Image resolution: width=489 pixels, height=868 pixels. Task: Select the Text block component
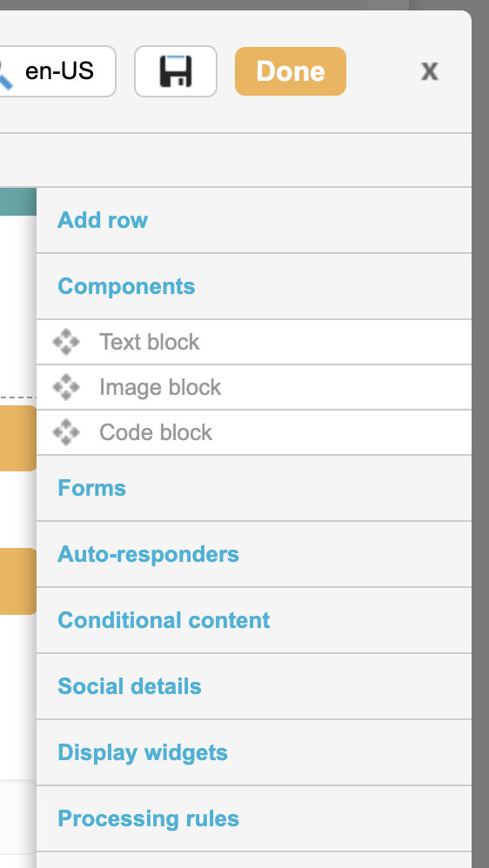254,342
